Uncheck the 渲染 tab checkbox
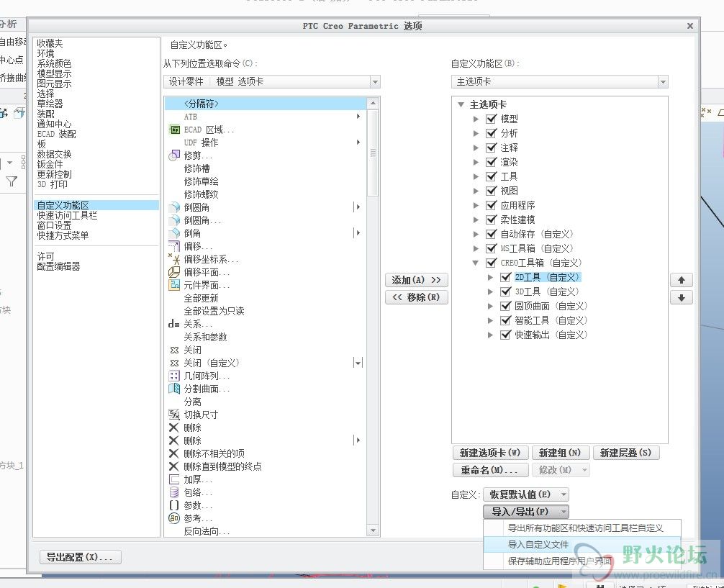 (x=492, y=162)
